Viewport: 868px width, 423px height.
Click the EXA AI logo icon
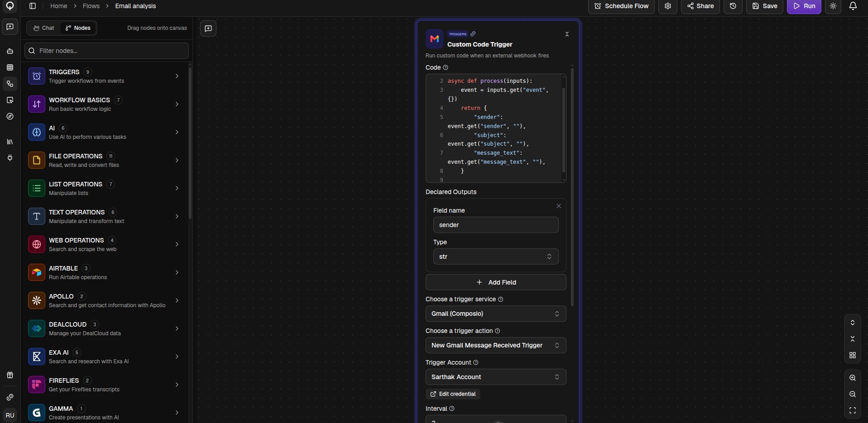(37, 356)
